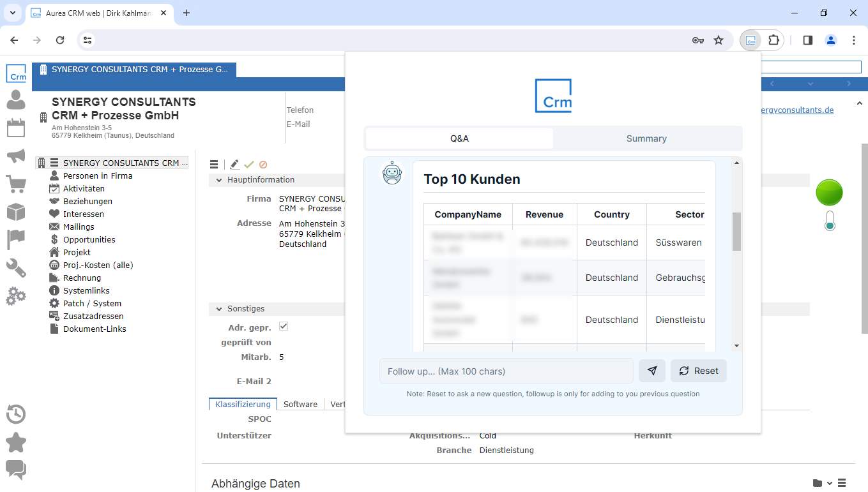Select the Klassifizierung tab
Screen dimensions: 868x492
tap(243, 405)
